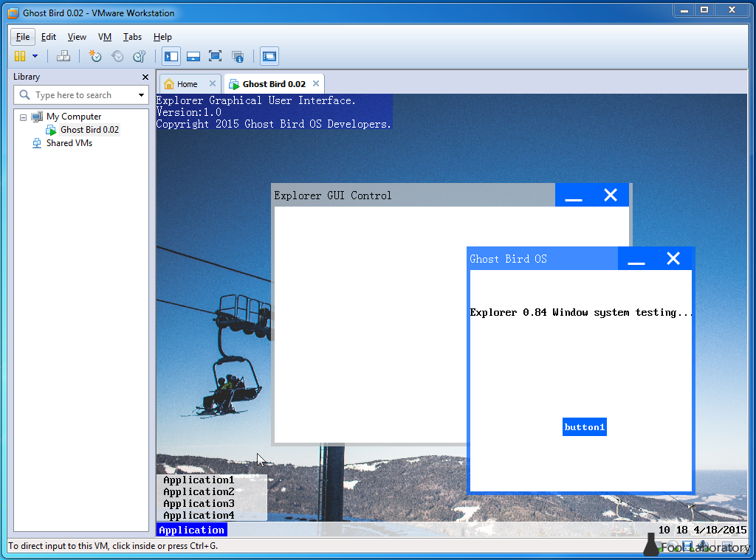This screenshot has width=756, height=560.
Task: Enter full screen mode icon
Action: (x=215, y=56)
